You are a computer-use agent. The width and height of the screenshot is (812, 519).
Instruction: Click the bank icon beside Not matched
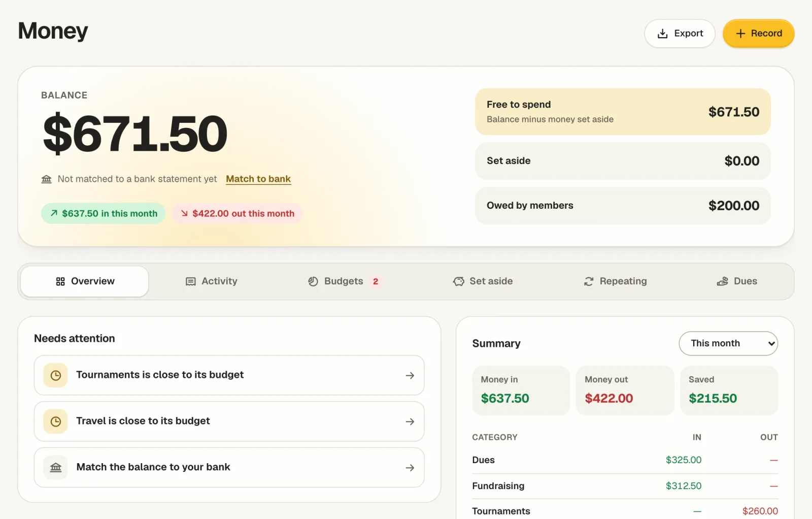point(47,179)
